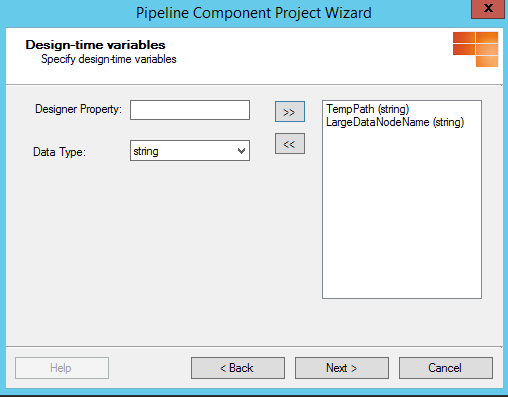This screenshot has height=397, width=508.
Task: Return to previous page with < Back
Action: coord(238,368)
